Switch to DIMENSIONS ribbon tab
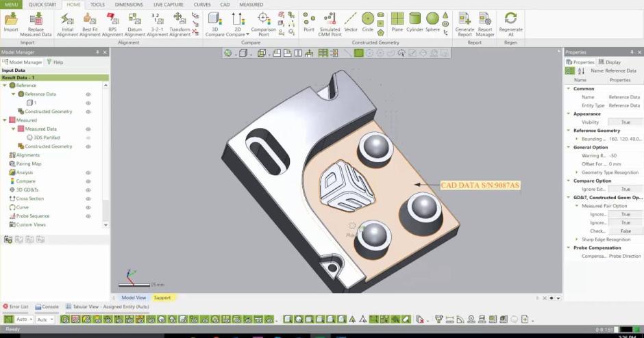Screen dimensions: 644x338 click(x=129, y=5)
